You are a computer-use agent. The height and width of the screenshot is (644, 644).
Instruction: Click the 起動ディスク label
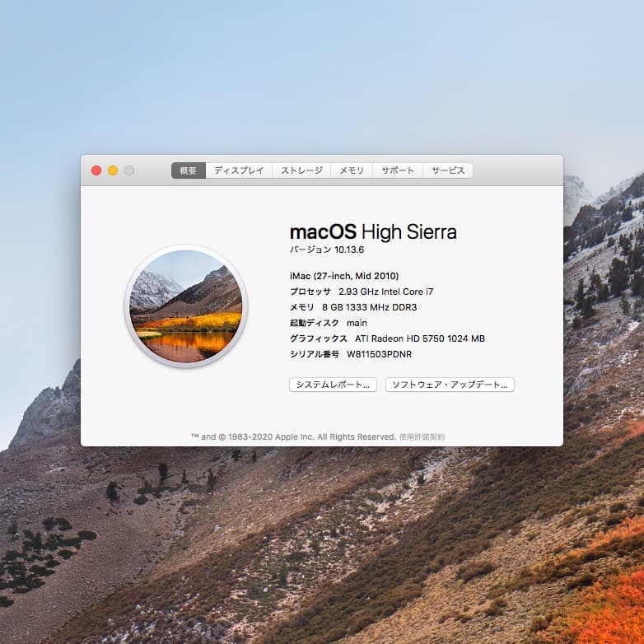pyautogui.click(x=315, y=323)
